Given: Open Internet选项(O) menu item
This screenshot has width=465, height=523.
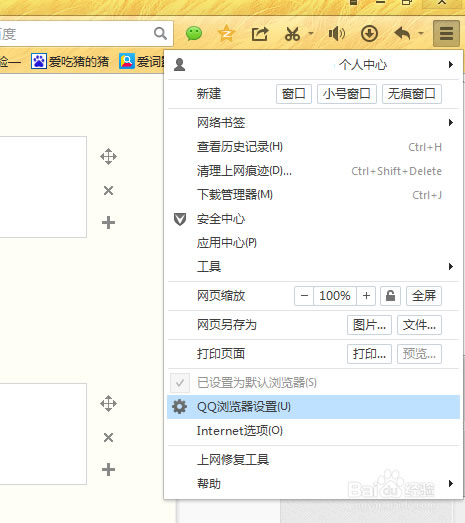Looking at the screenshot, I should click(314, 431).
